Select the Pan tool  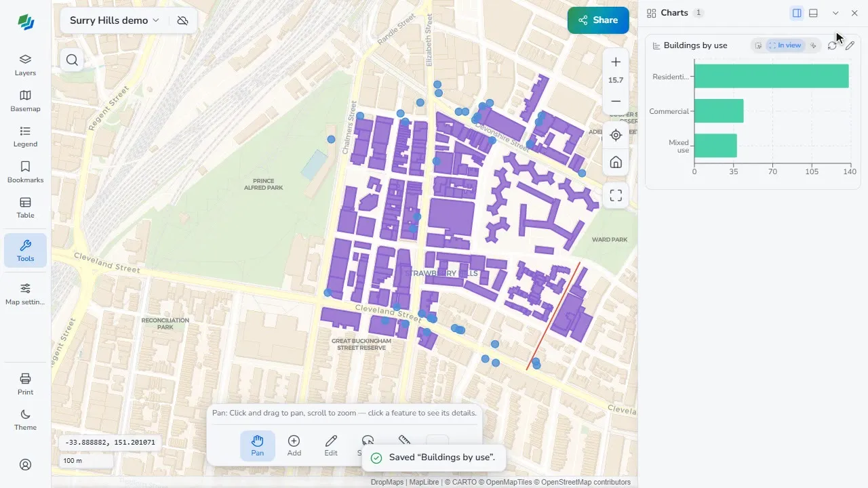pyautogui.click(x=258, y=446)
